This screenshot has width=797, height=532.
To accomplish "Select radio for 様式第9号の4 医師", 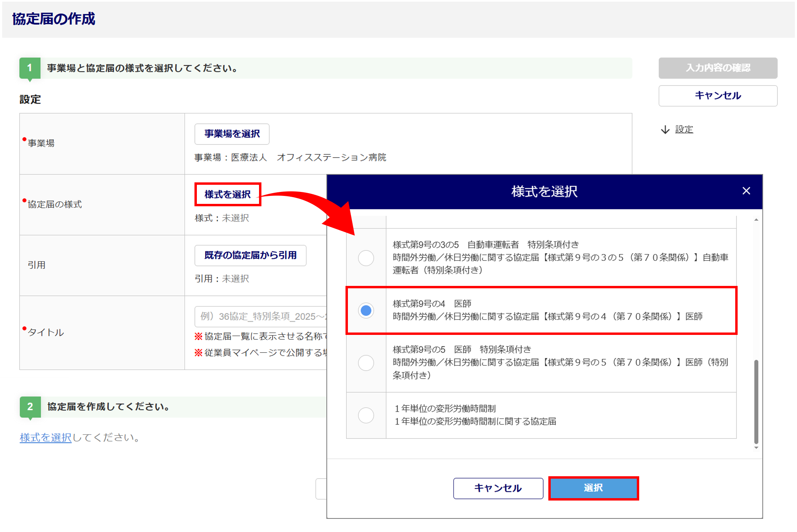I will 365,310.
